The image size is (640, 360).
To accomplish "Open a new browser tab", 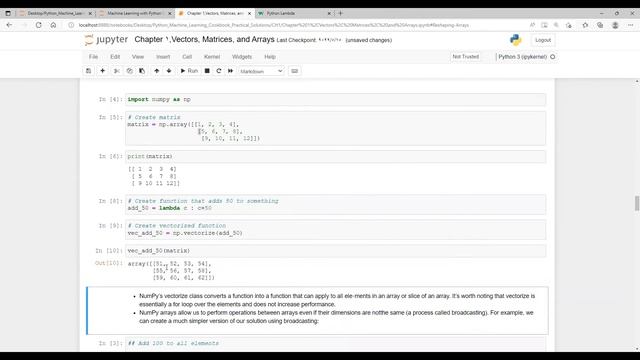I will [340, 13].
